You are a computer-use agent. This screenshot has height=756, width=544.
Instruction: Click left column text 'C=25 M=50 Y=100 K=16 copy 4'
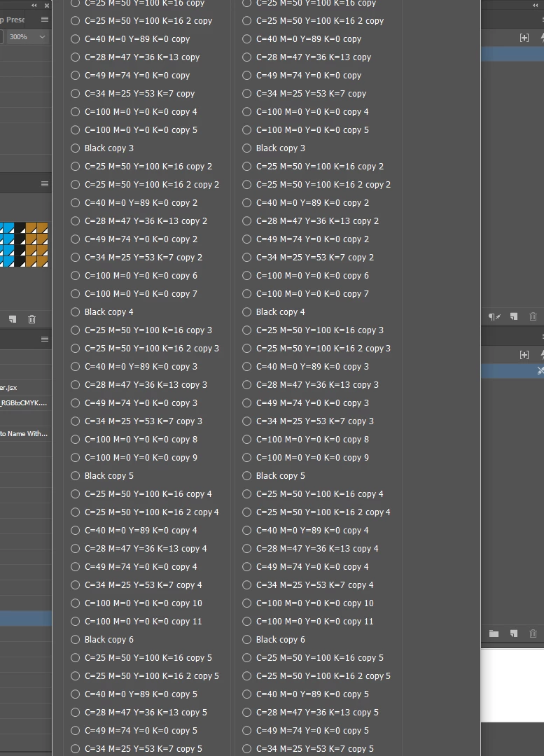tap(148, 494)
